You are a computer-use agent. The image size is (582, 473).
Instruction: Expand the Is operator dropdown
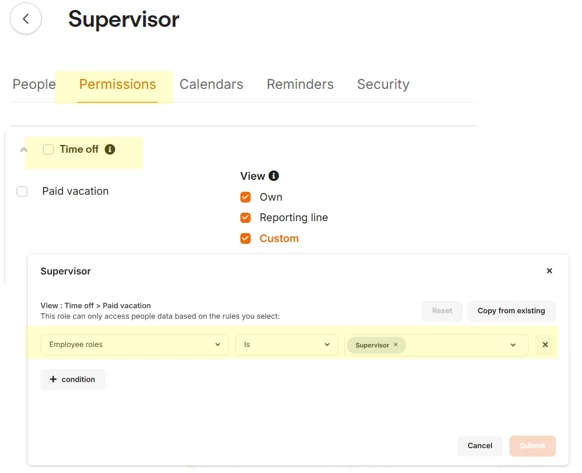287,345
